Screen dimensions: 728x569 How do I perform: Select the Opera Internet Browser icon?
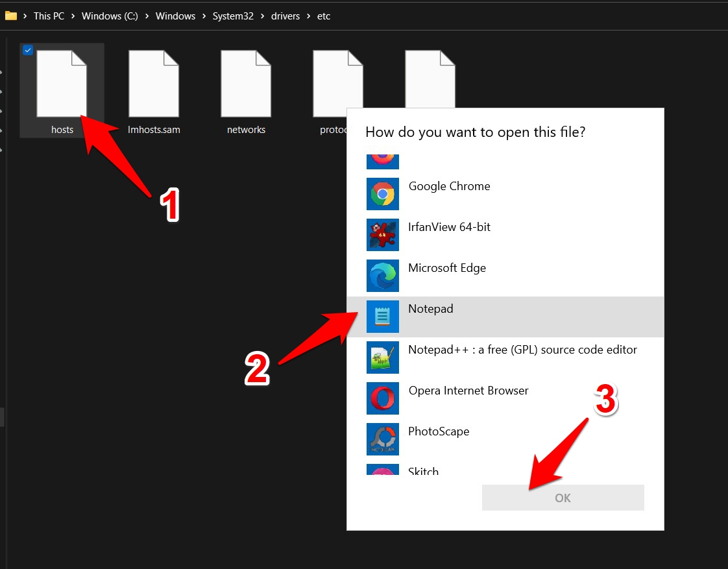coord(382,398)
